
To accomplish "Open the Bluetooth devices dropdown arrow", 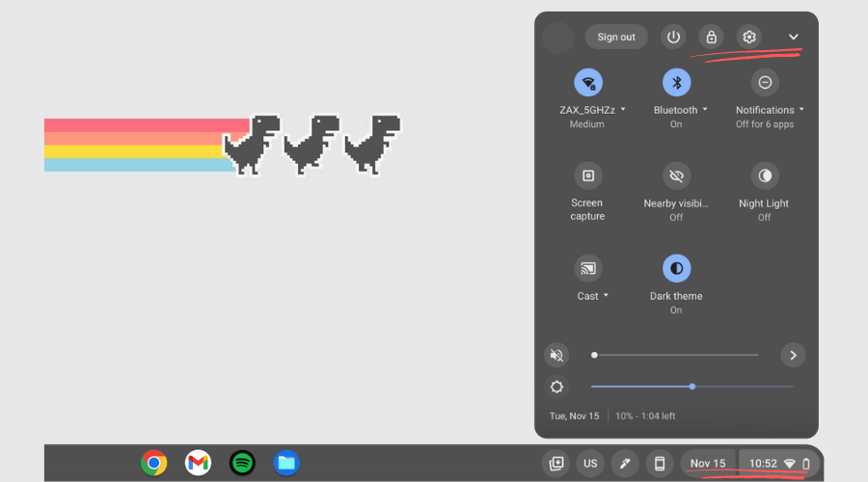I will [705, 109].
